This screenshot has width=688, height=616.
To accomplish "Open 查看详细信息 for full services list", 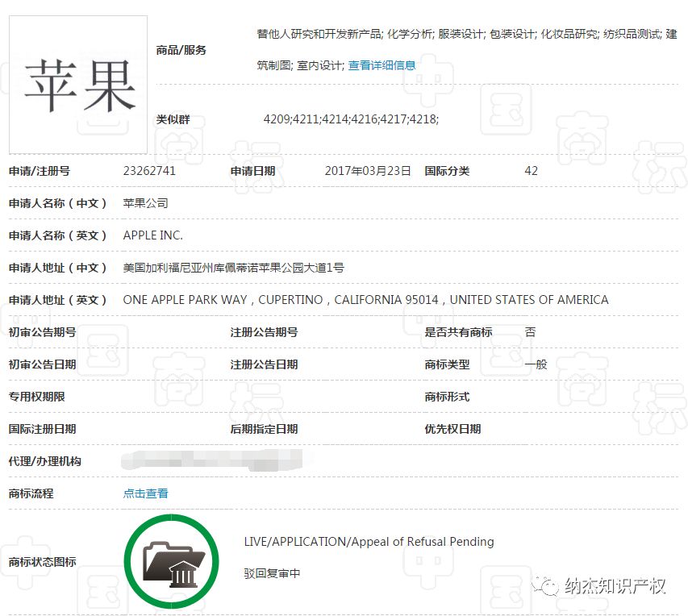I will (382, 65).
